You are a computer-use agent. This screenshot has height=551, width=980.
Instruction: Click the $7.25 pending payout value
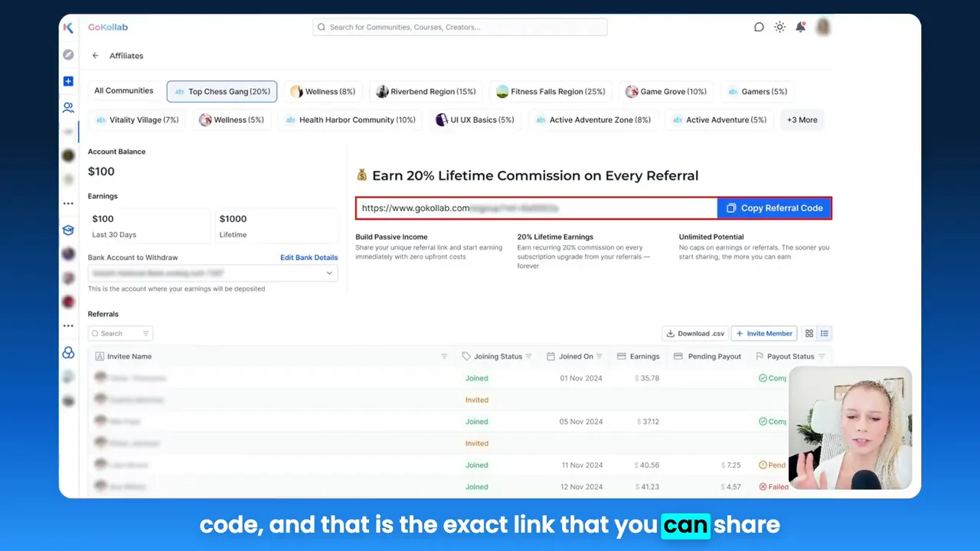[x=731, y=465]
